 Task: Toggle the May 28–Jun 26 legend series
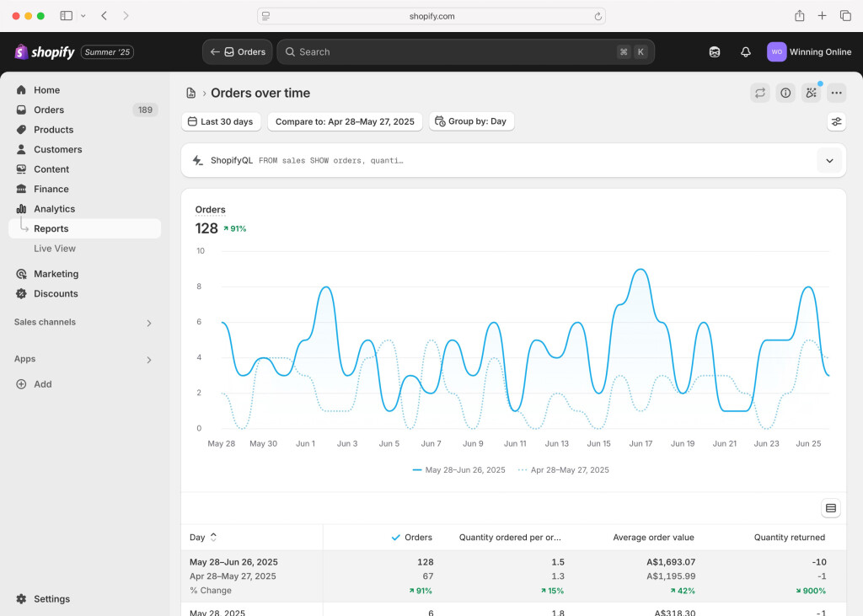click(x=458, y=470)
